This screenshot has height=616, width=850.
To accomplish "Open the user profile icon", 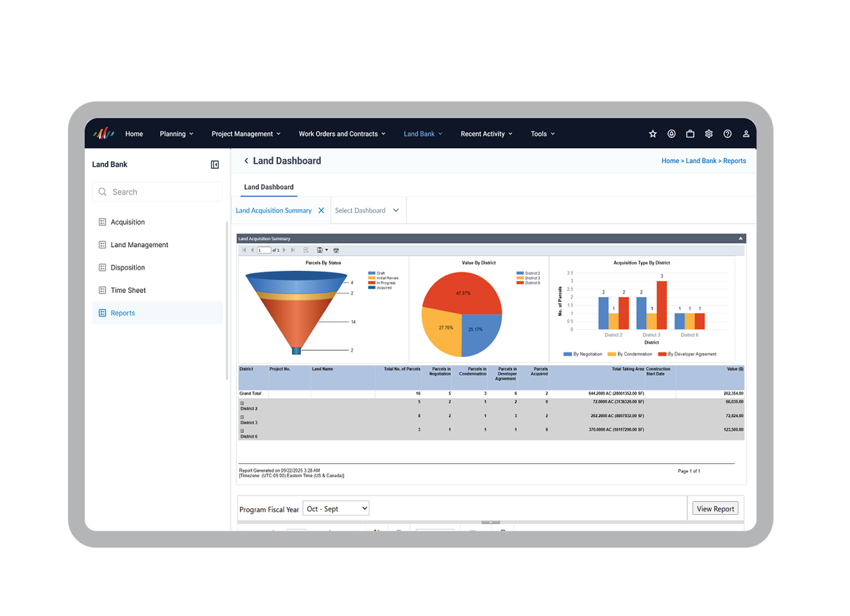I will [746, 134].
